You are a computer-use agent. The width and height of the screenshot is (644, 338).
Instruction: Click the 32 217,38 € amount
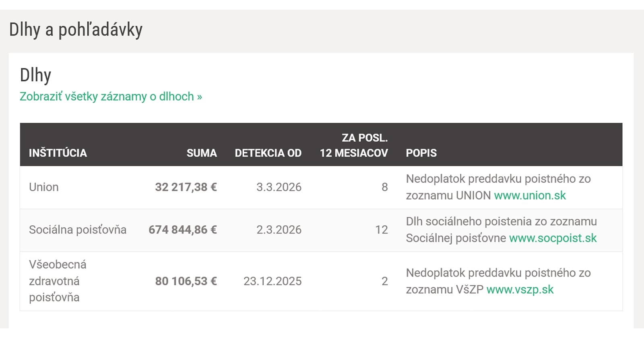click(186, 187)
